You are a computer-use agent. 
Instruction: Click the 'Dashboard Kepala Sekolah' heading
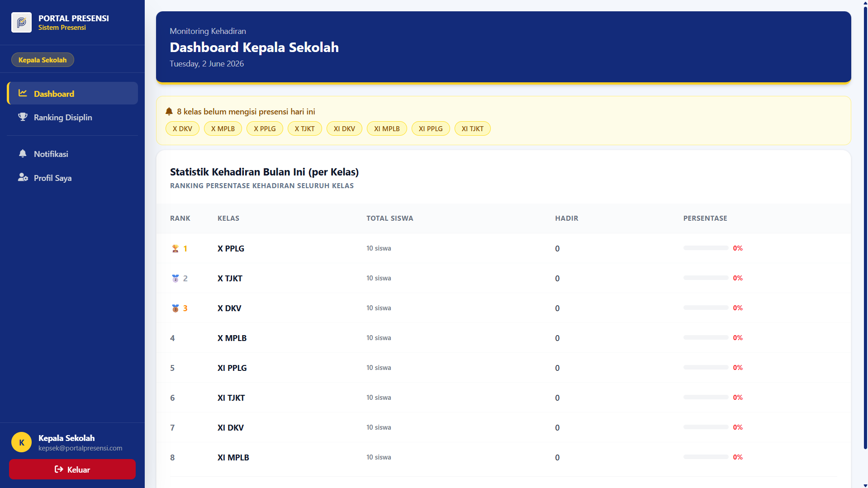pos(254,47)
